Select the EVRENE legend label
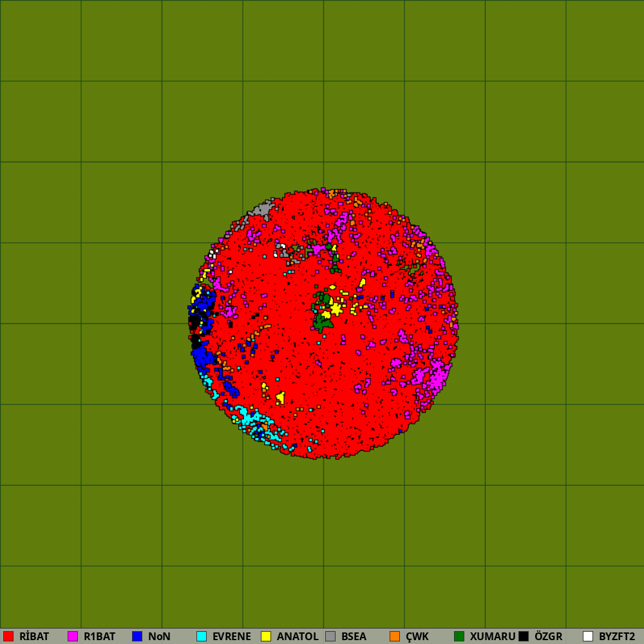 232,636
